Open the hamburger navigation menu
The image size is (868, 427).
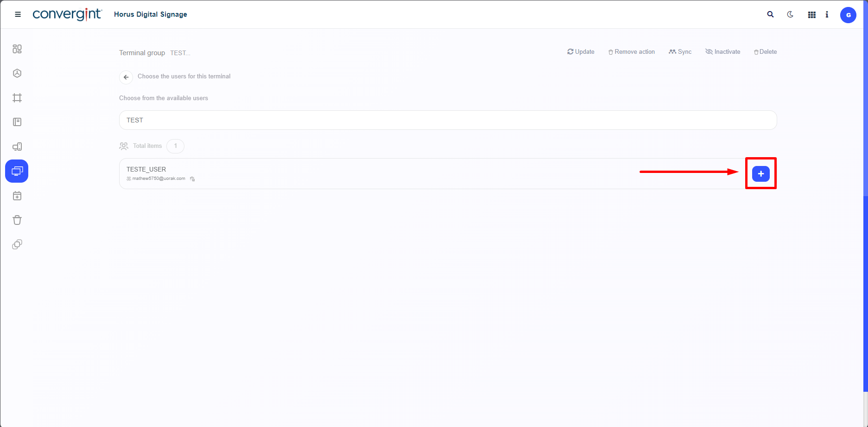click(x=18, y=14)
